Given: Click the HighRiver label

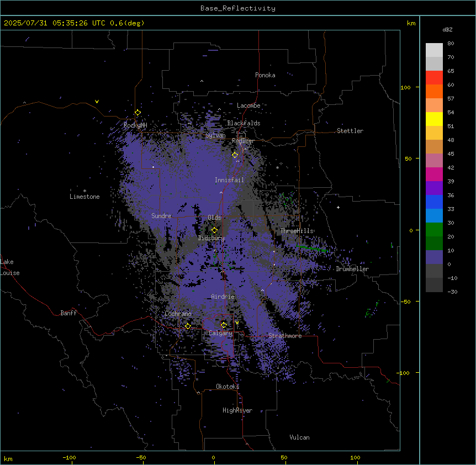Looking at the screenshot, I should [x=237, y=410].
